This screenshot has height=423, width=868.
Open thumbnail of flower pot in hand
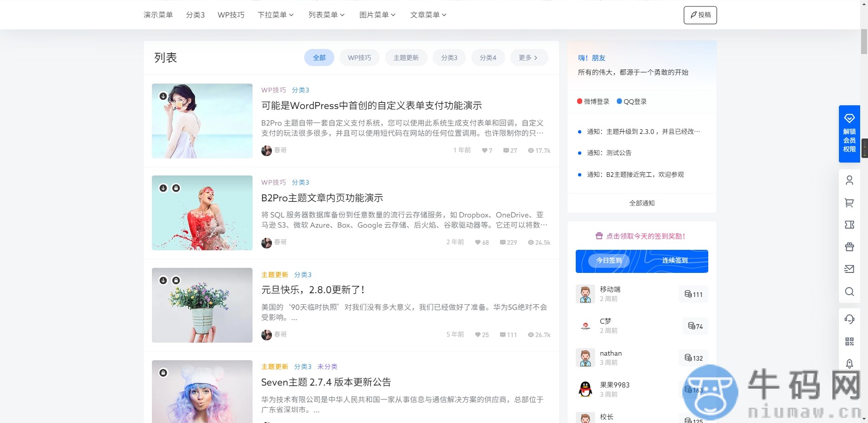click(x=202, y=305)
